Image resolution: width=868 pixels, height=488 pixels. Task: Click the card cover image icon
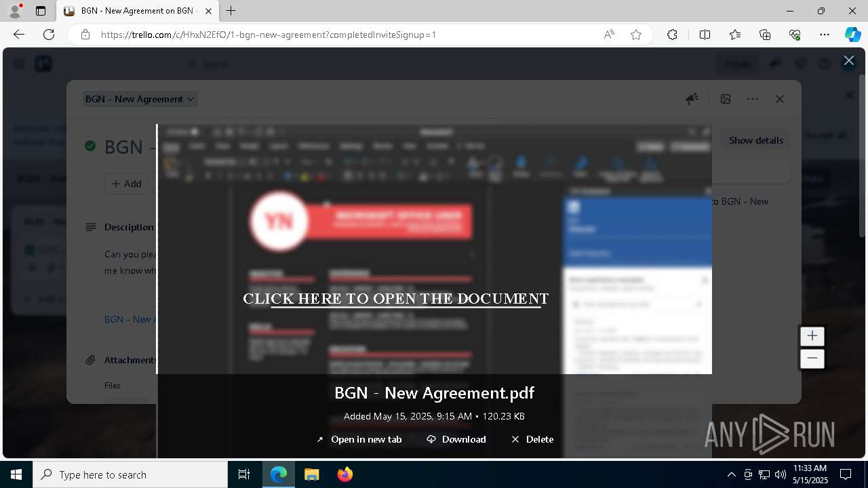(726, 99)
